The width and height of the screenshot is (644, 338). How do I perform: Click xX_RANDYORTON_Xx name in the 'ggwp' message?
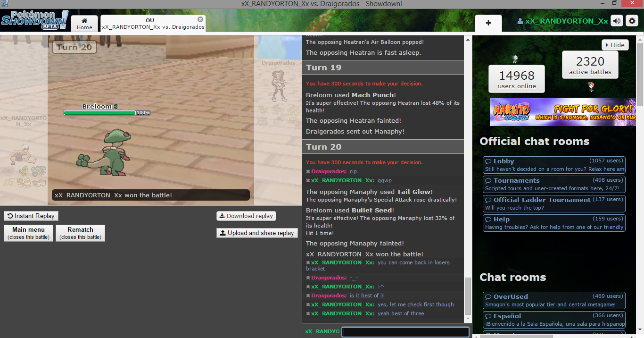(x=343, y=180)
